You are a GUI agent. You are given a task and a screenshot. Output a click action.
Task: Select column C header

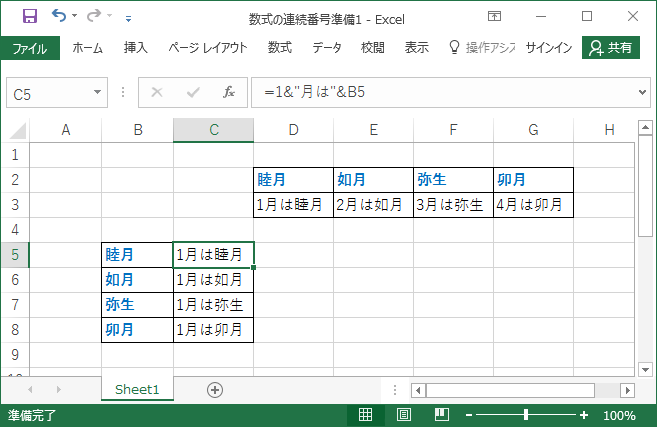214,130
